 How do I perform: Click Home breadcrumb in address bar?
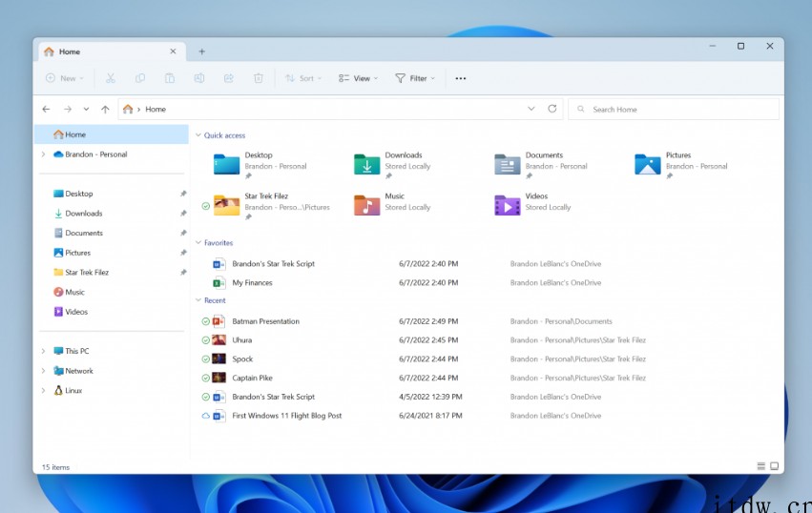click(156, 110)
